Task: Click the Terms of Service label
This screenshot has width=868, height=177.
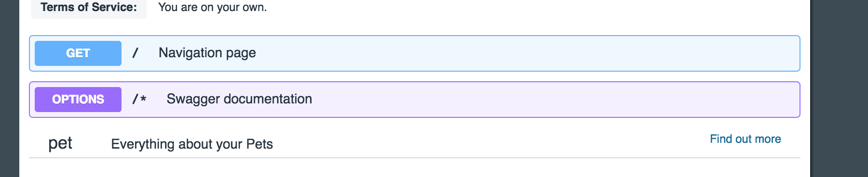Action: coord(89,7)
